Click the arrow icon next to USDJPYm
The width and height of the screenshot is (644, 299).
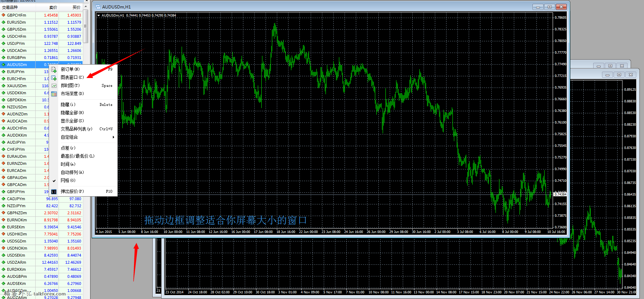[x=3, y=43]
